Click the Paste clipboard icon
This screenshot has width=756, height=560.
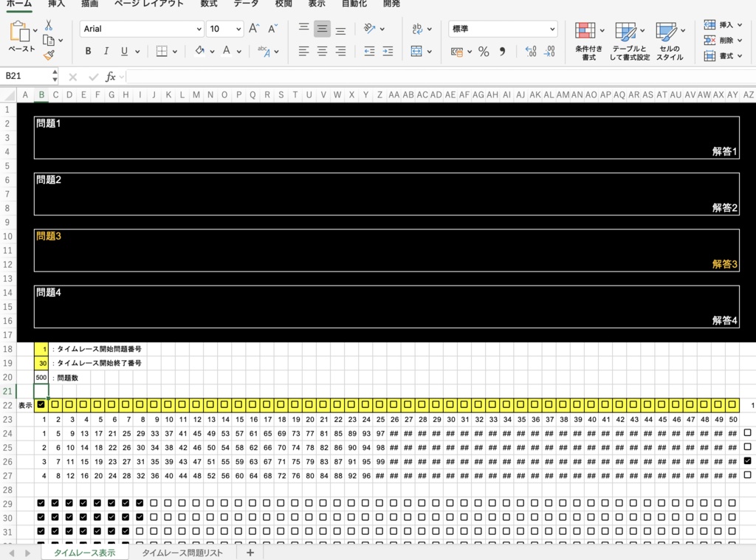[19, 31]
